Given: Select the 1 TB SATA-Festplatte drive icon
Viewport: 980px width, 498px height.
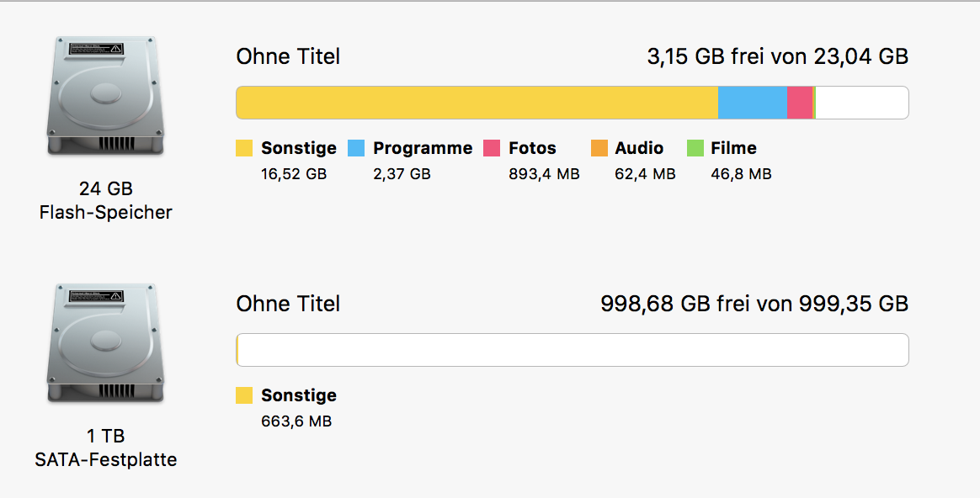Looking at the screenshot, I should click(x=105, y=342).
